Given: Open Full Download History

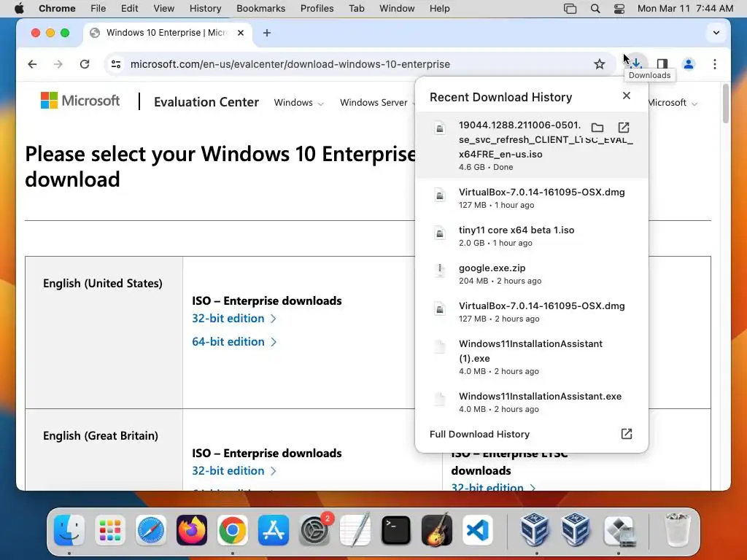Looking at the screenshot, I should pyautogui.click(x=531, y=434).
